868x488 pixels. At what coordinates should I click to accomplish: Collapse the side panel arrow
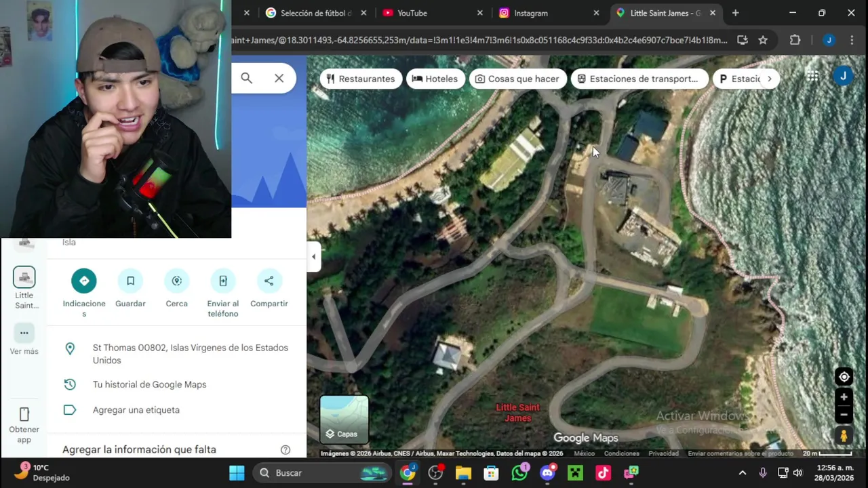[x=313, y=257]
